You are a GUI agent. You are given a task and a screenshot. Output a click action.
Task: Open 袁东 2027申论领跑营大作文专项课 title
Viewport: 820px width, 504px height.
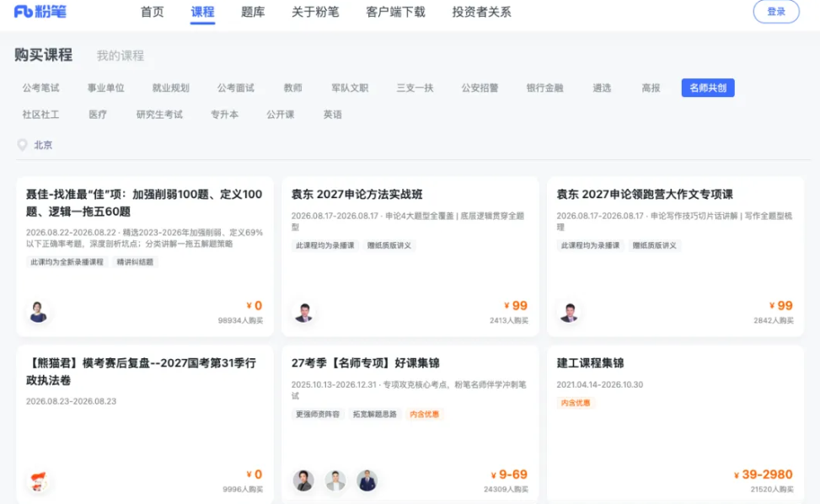645,195
